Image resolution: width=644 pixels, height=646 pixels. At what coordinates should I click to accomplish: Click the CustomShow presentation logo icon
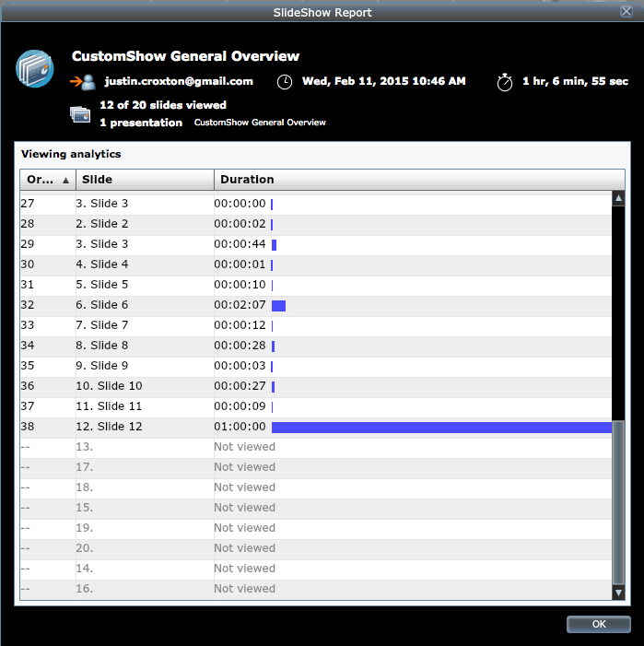tap(35, 69)
